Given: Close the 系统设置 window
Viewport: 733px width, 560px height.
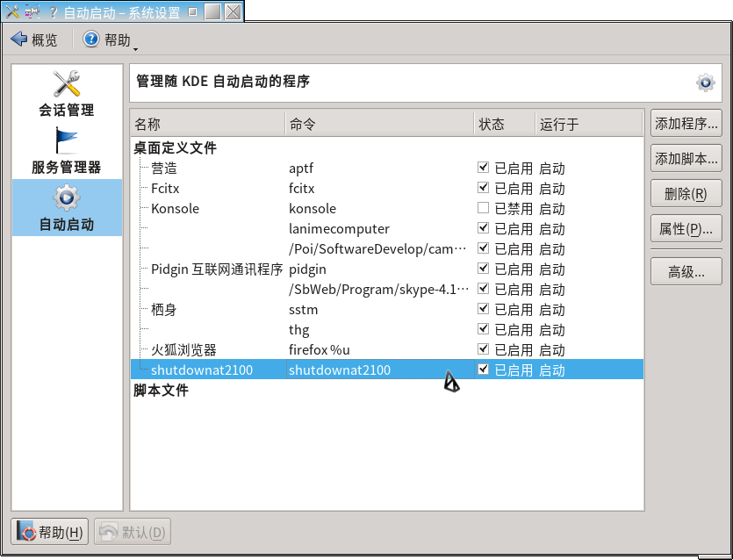Looking at the screenshot, I should [233, 11].
